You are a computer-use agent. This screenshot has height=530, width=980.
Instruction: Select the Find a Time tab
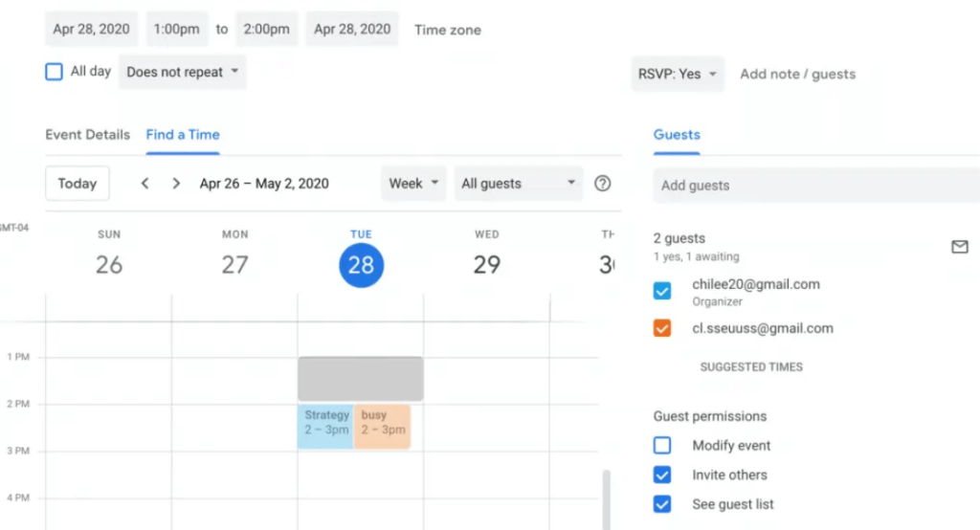point(183,135)
